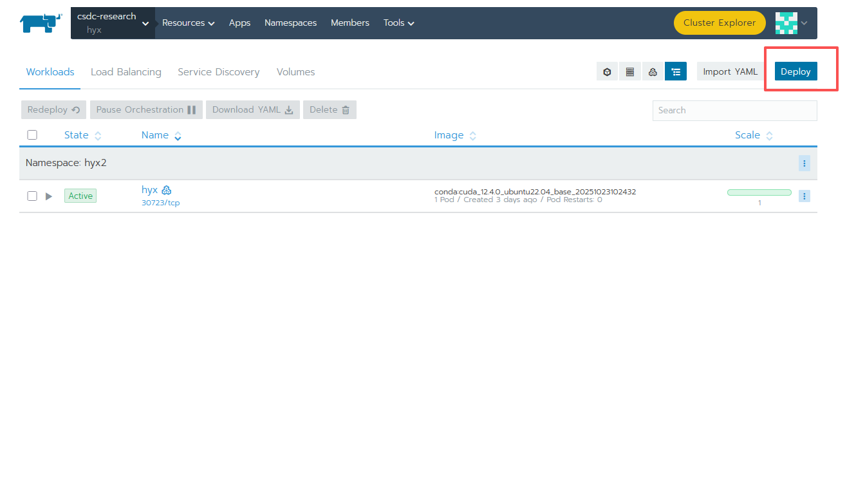The width and height of the screenshot is (865, 504).
Task: Click the hyx scale progress bar
Action: click(x=759, y=192)
